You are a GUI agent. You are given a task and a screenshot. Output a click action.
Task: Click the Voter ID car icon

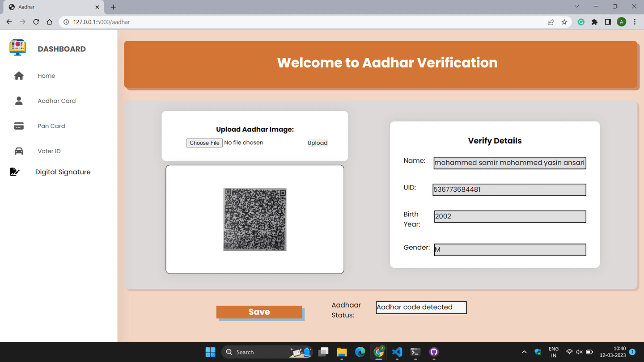19,151
